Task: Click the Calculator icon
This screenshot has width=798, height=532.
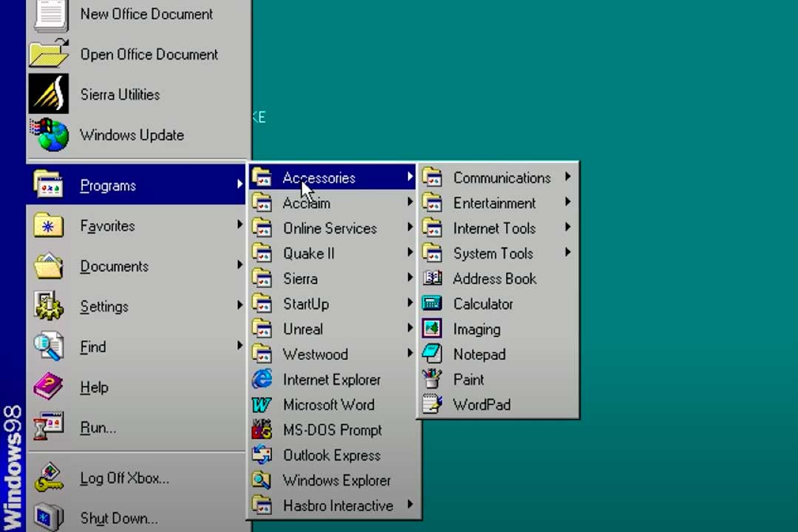Action: (432, 304)
